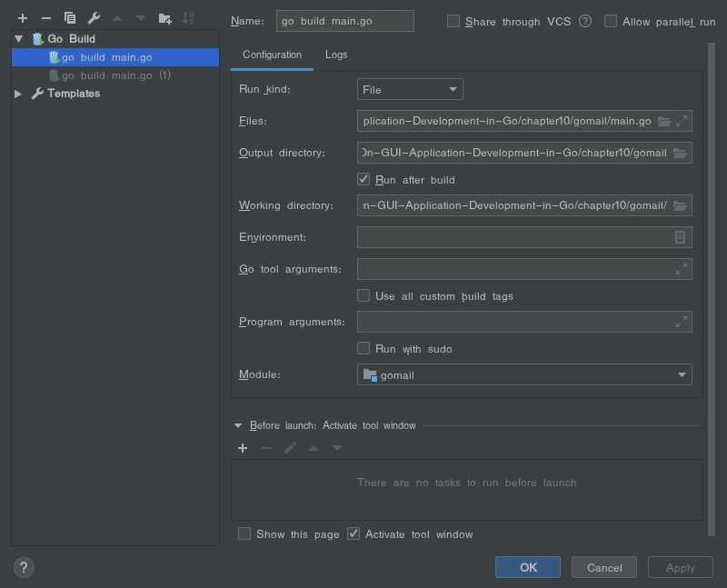The width and height of the screenshot is (727, 588).
Task: Create new folder icon in toolbar
Action: [x=165, y=18]
